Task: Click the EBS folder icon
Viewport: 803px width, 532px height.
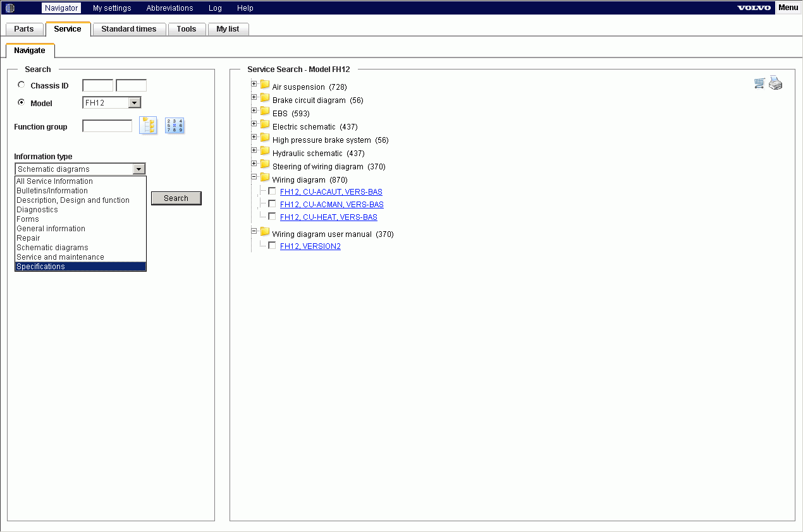Action: [265, 111]
